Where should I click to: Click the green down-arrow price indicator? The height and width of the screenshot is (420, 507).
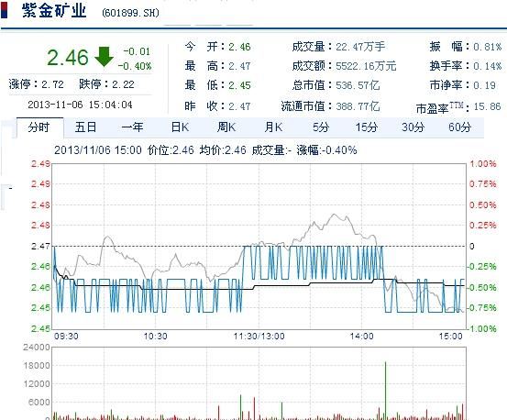click(104, 57)
